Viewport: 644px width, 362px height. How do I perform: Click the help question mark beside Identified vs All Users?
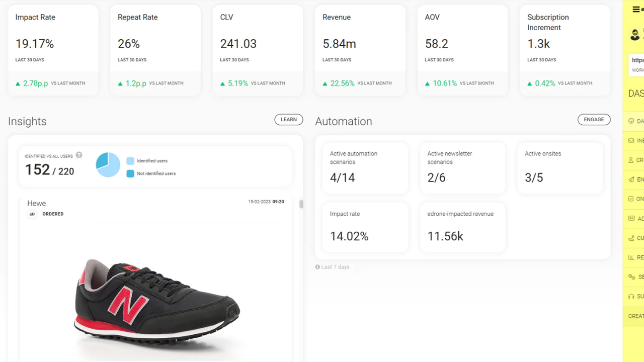click(79, 155)
